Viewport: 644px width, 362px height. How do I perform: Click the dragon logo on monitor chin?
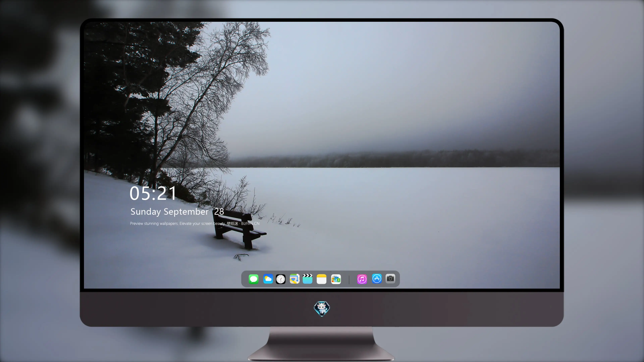(x=322, y=309)
